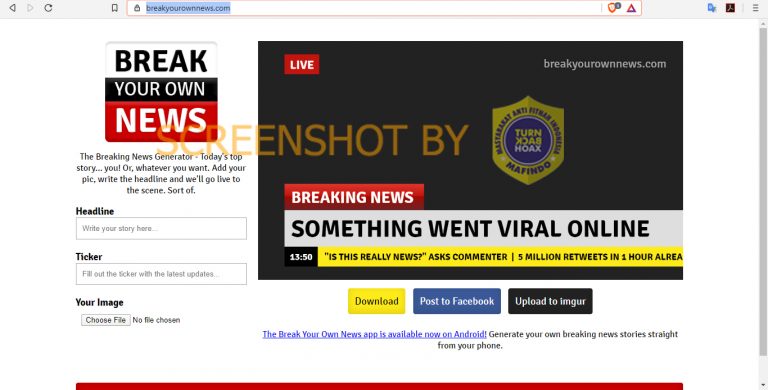Click the Brave Rewards triangle icon
The image size is (768, 390).
pos(631,8)
